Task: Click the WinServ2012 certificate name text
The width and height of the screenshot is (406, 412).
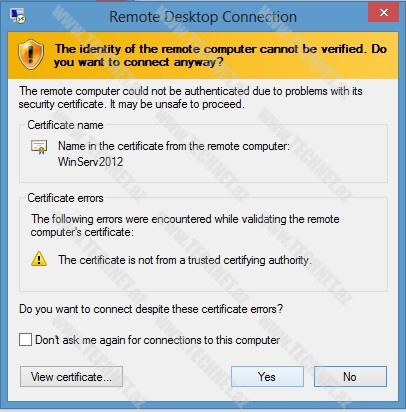Action: tap(91, 162)
